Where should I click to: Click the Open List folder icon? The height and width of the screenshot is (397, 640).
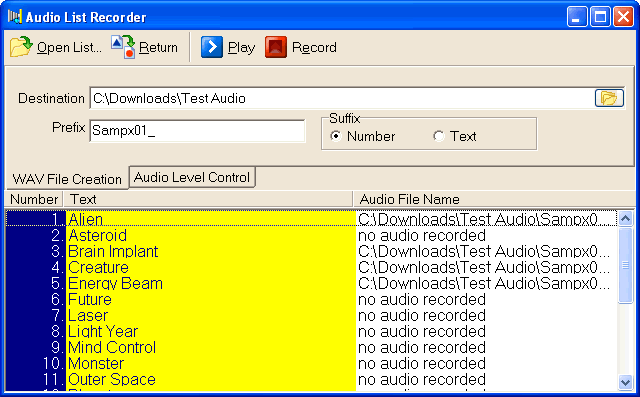21,47
